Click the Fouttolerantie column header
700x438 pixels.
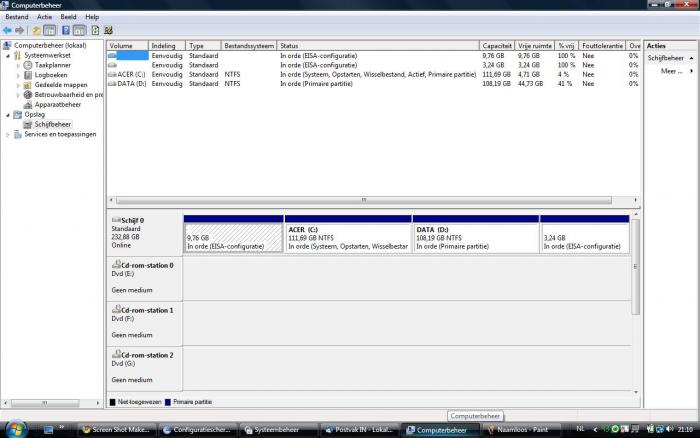tap(602, 46)
